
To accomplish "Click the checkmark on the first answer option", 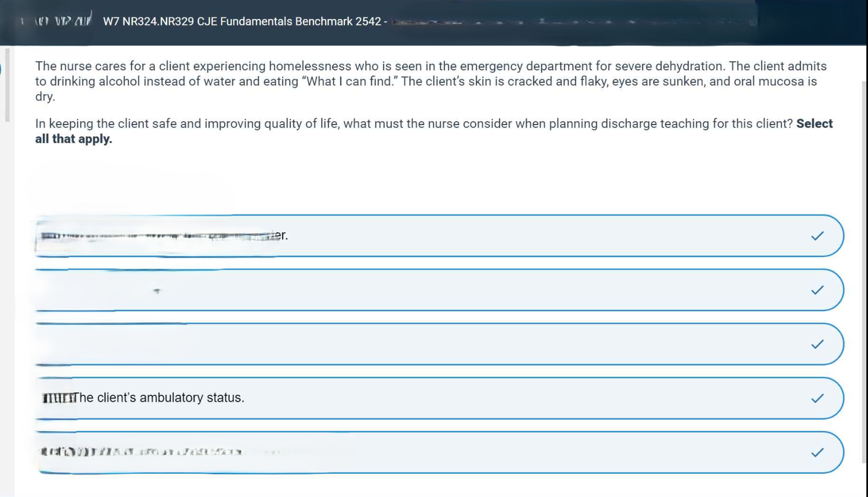I will pyautogui.click(x=817, y=236).
